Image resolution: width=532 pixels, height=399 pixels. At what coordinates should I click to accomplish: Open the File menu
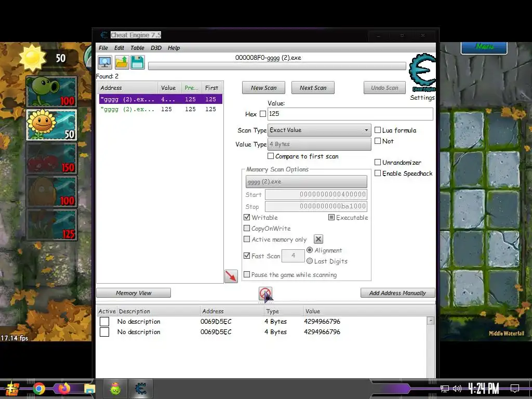(103, 48)
